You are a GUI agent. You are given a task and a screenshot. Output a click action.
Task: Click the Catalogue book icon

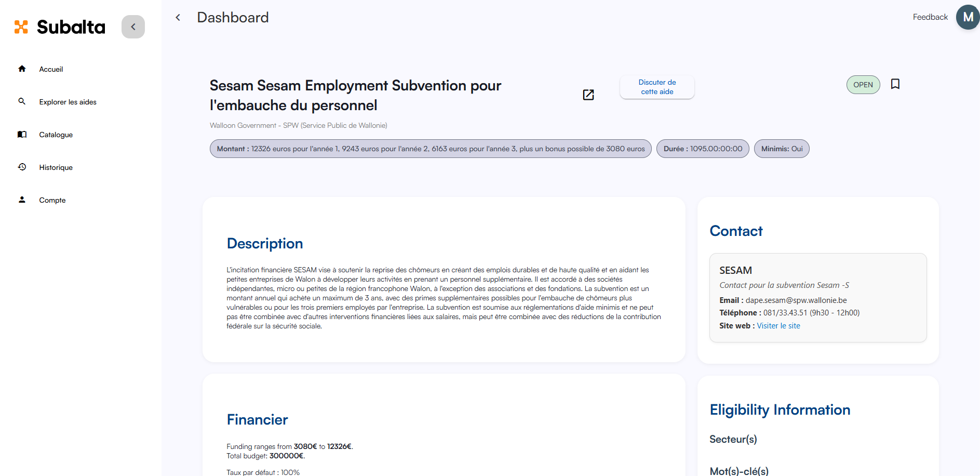(22, 134)
